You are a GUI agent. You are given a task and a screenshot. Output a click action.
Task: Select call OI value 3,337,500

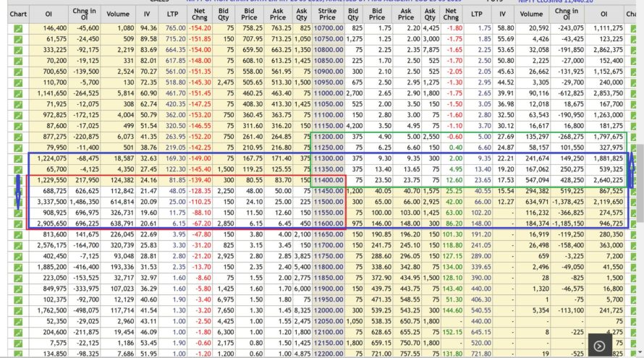tap(52, 202)
